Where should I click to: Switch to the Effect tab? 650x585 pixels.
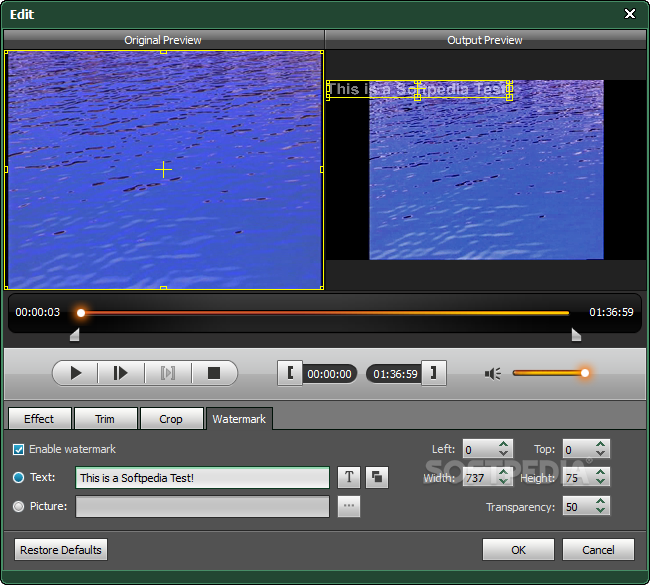(39, 419)
